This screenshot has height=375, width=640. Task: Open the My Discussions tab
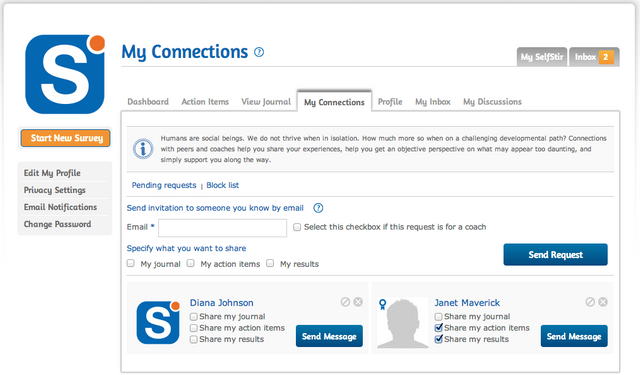pyautogui.click(x=492, y=102)
